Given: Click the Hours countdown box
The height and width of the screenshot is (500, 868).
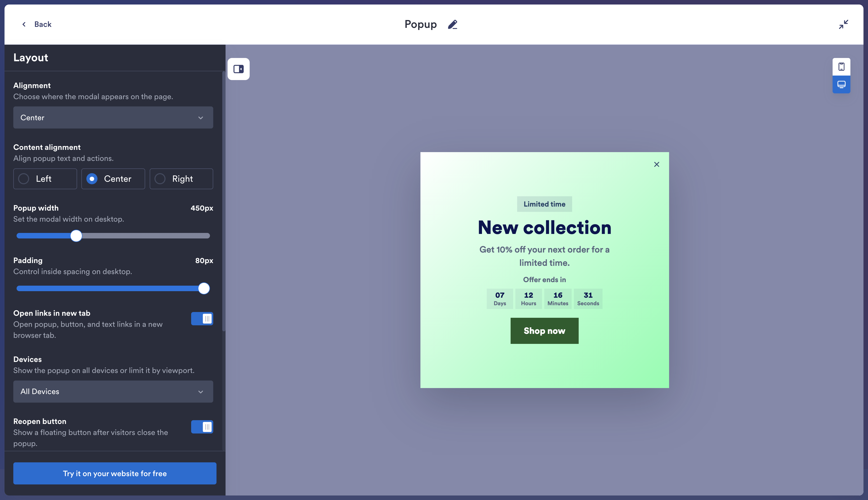Looking at the screenshot, I should pos(528,299).
